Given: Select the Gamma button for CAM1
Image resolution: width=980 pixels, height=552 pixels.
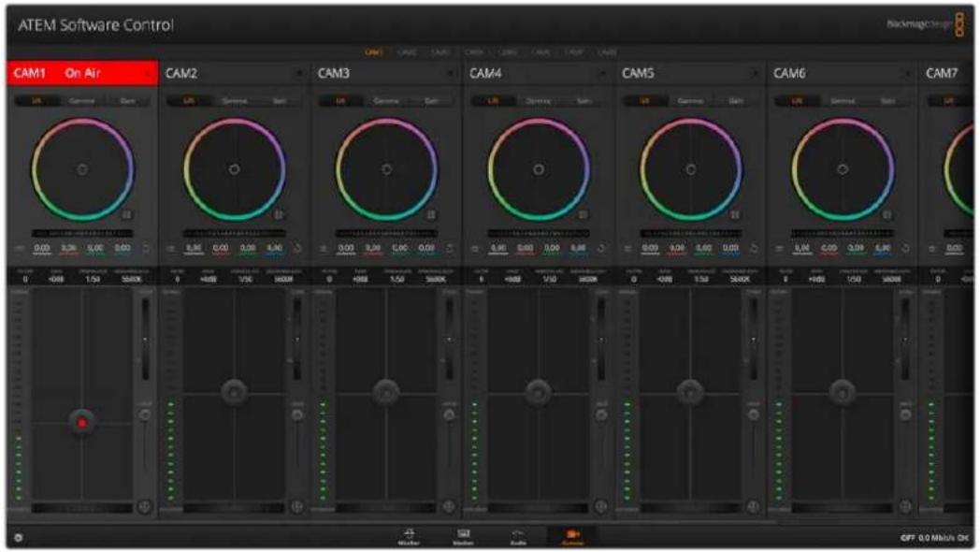Looking at the screenshot, I should (82, 101).
